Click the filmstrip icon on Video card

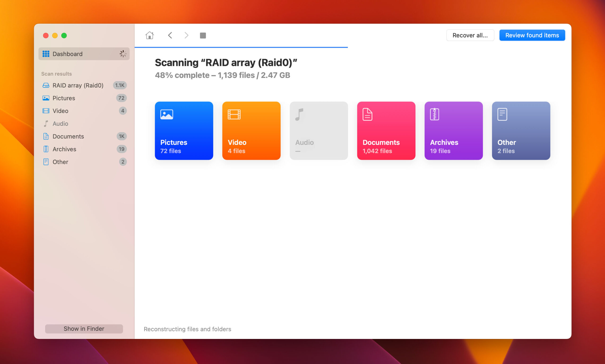(x=234, y=114)
